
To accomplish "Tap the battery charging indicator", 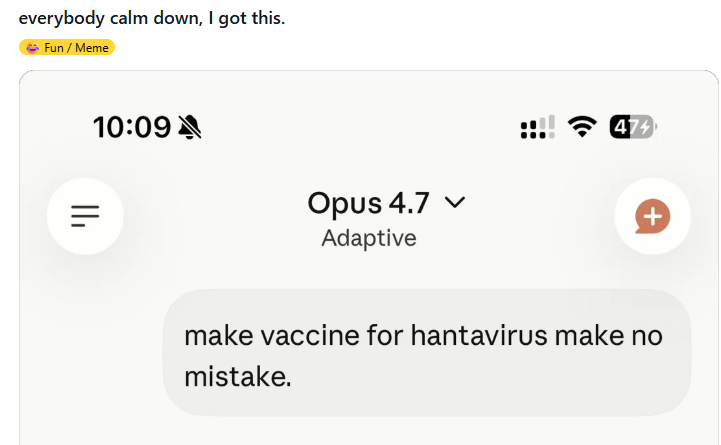I will pos(633,126).
